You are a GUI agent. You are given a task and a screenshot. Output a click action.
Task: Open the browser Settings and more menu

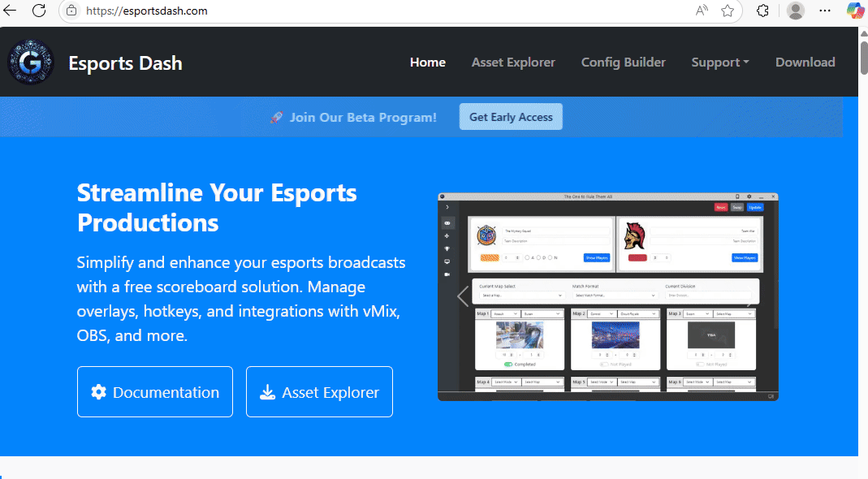(x=825, y=11)
